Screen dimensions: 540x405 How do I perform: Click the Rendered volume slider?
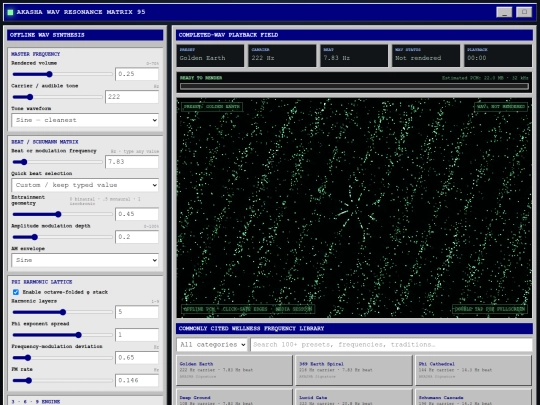(63, 74)
